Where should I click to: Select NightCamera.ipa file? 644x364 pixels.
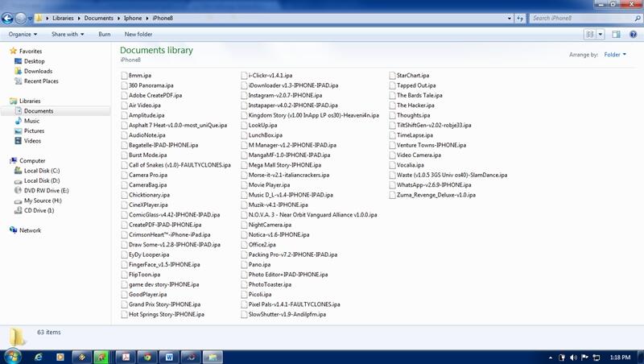tap(270, 225)
